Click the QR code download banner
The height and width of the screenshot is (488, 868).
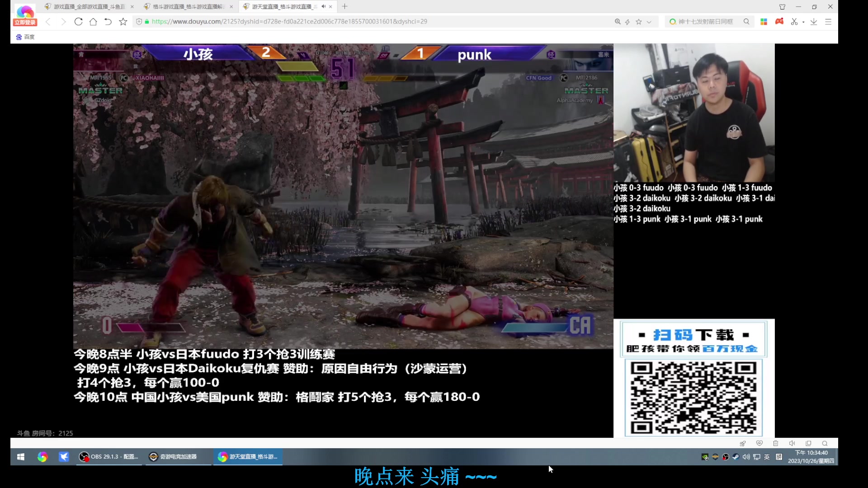(x=694, y=378)
